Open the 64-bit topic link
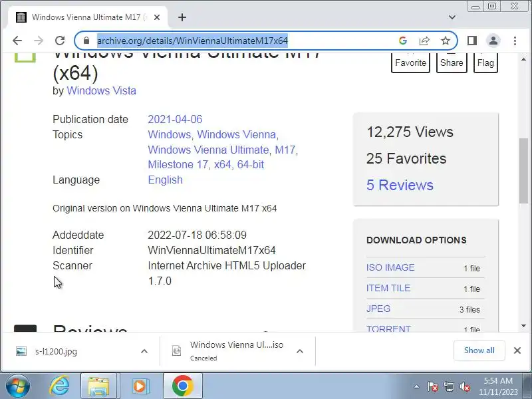This screenshot has width=532, height=399. 251,164
